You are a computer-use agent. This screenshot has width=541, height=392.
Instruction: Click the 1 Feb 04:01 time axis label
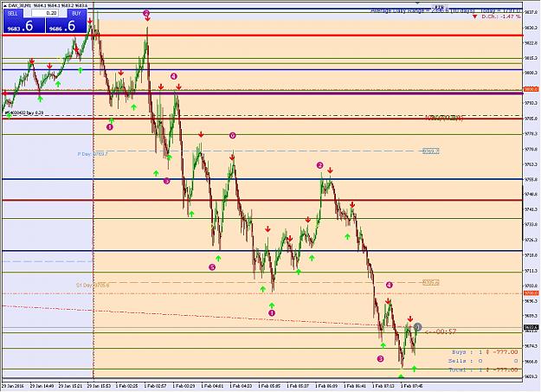[x=211, y=386]
